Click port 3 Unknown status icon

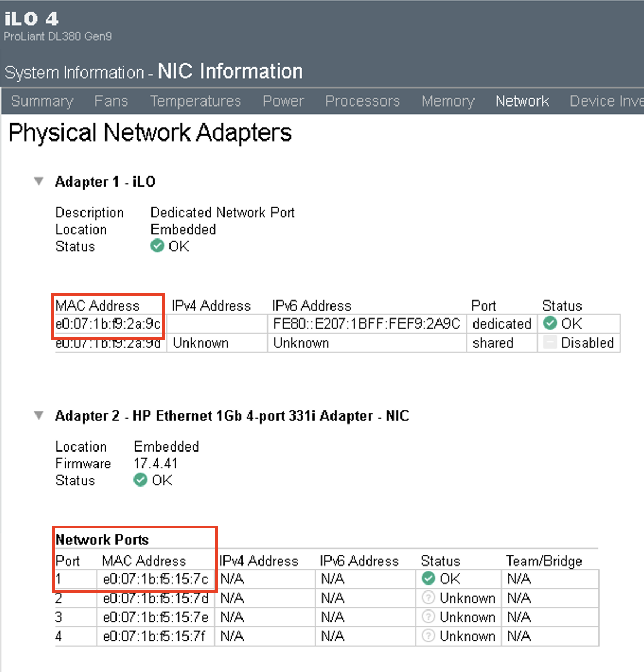click(x=428, y=617)
